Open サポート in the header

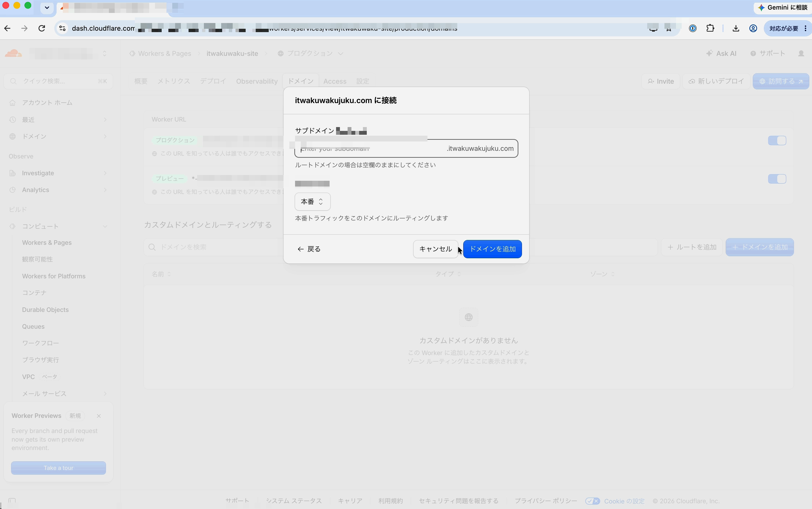(768, 53)
